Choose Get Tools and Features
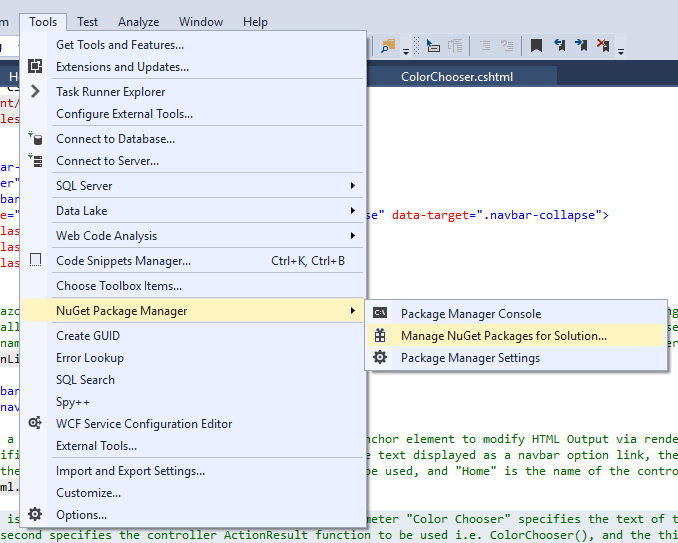The width and height of the screenshot is (678, 543). (192, 45)
